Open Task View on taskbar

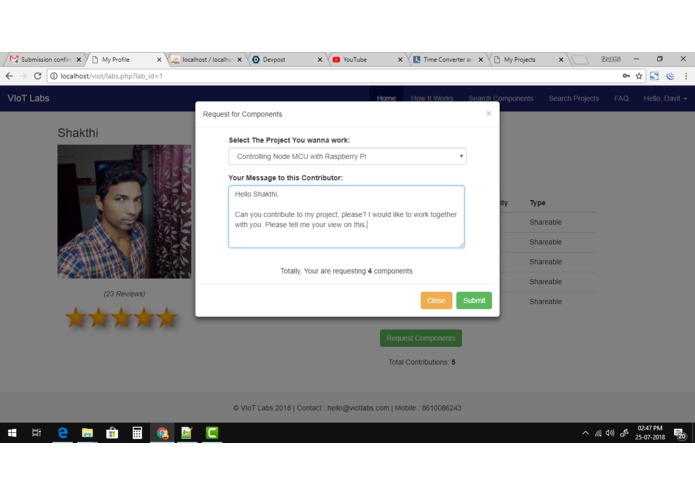pos(36,433)
